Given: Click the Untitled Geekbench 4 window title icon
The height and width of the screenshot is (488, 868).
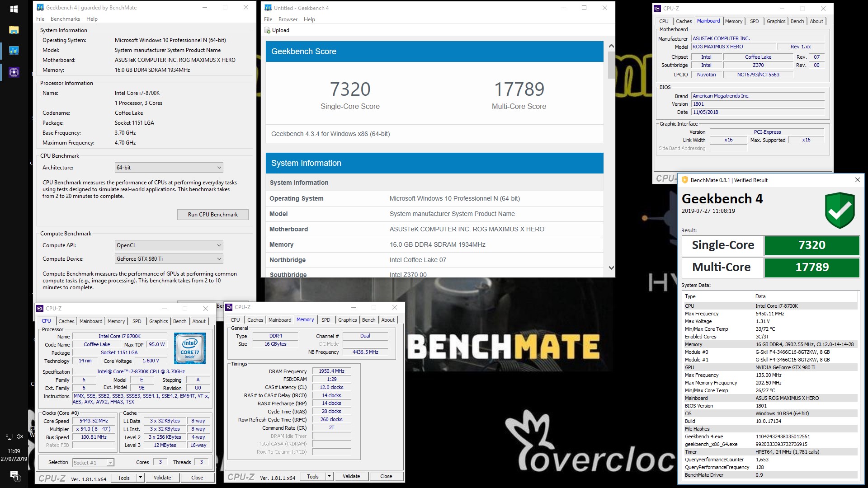Looking at the screenshot, I should pyautogui.click(x=268, y=8).
